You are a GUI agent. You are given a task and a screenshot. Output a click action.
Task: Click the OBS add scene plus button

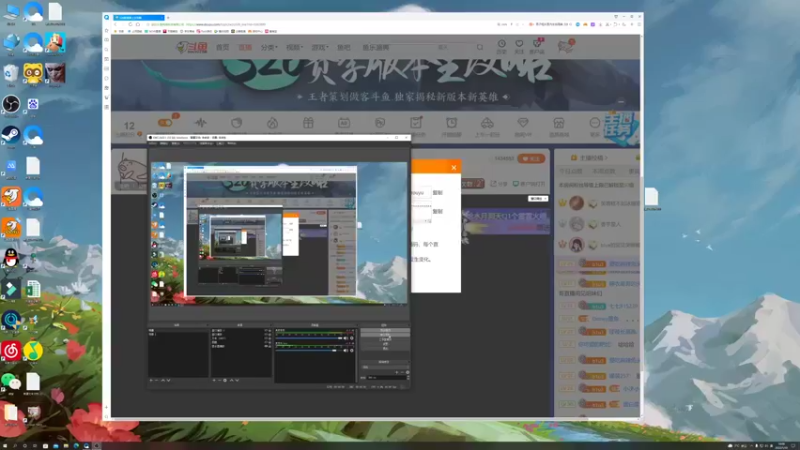point(151,380)
